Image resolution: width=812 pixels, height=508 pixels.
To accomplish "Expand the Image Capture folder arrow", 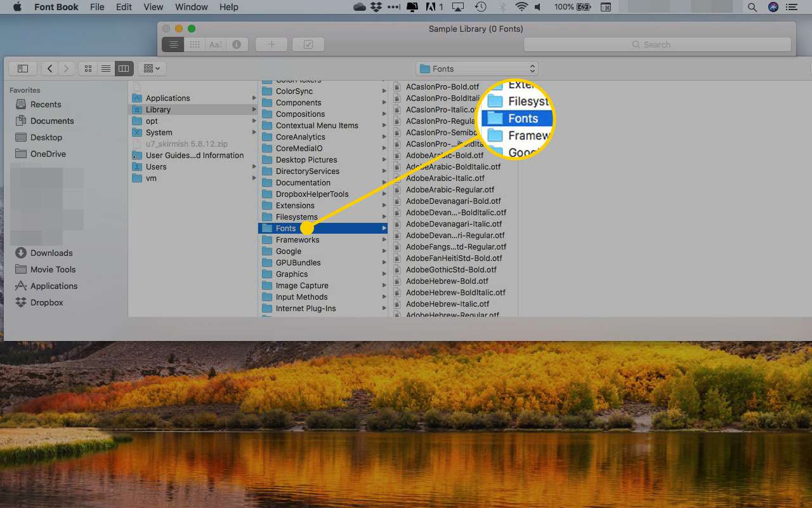I will pos(384,285).
